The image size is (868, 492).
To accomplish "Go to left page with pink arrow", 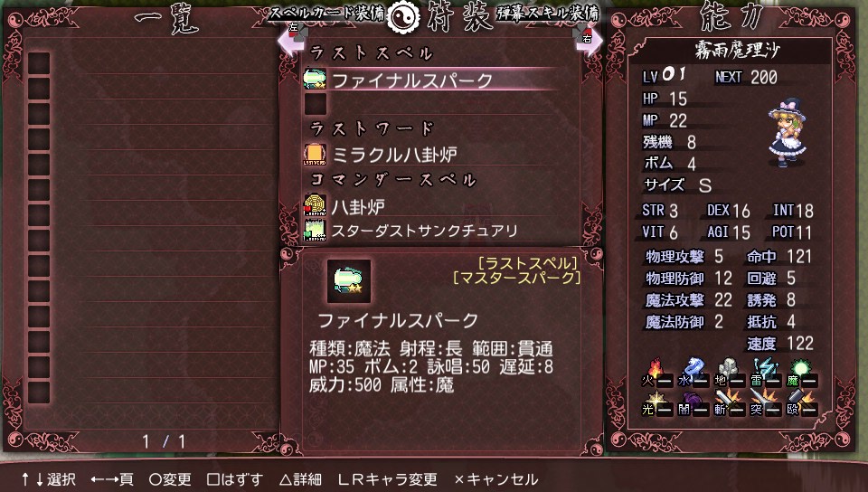I will pos(292,38).
